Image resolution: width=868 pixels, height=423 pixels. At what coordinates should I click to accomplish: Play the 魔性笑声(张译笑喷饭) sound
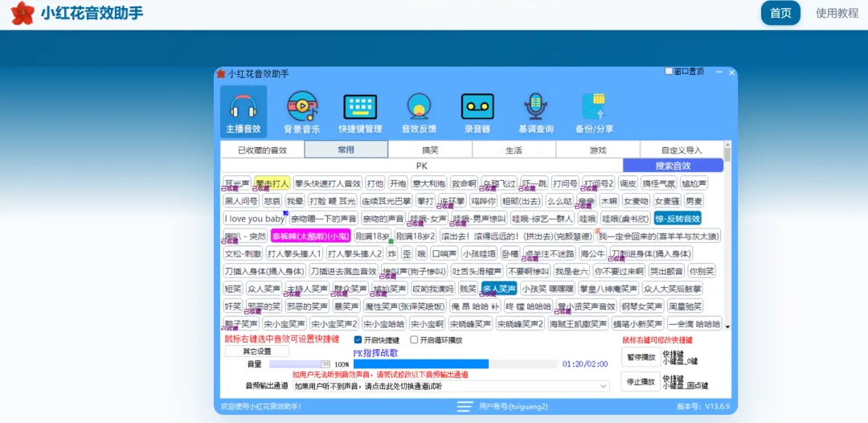404,306
